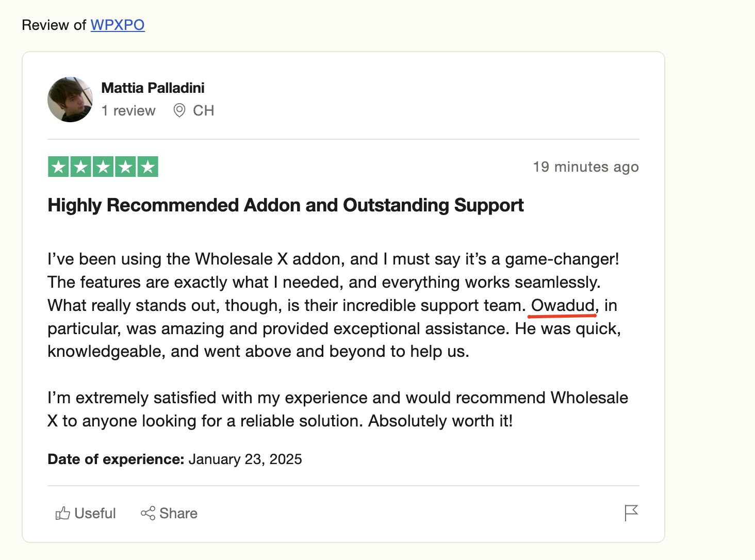The width and height of the screenshot is (755, 560).
Task: Click the red-underlined name Owadud
Action: [563, 305]
